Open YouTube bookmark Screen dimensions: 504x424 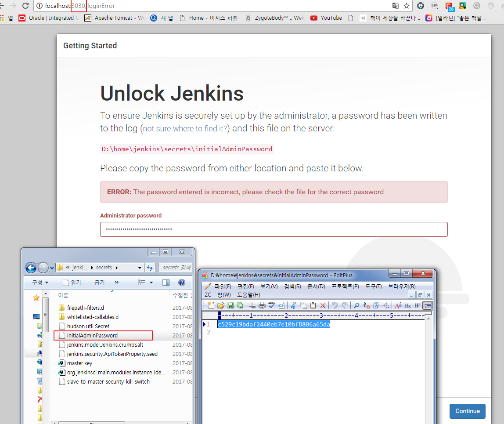tap(326, 18)
